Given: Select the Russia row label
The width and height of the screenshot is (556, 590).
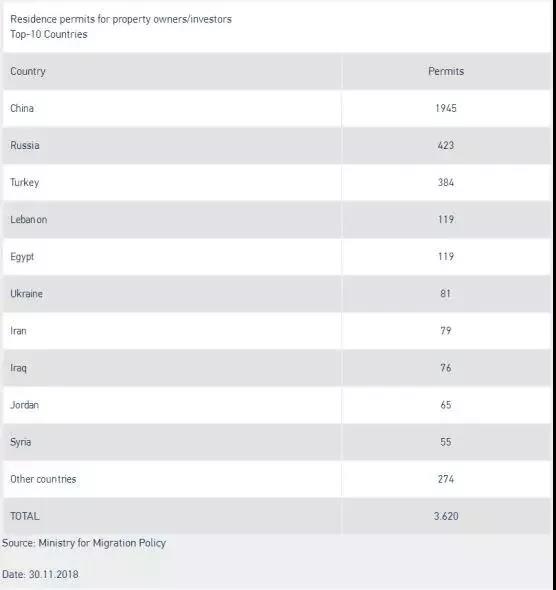Looking at the screenshot, I should point(24,145).
